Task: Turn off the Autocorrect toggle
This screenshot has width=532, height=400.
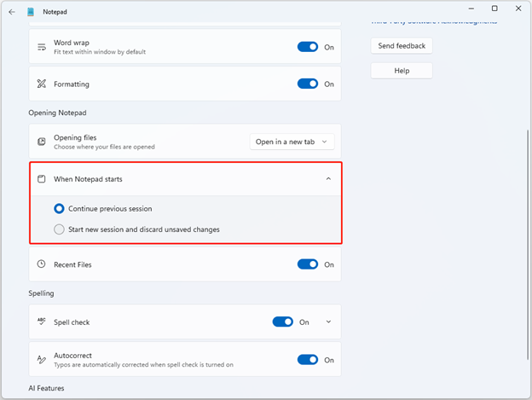Action: pos(308,360)
